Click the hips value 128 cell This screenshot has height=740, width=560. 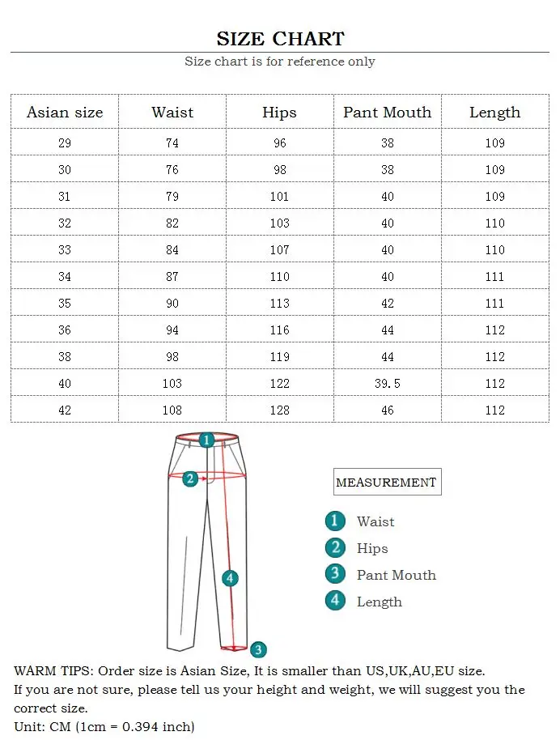(280, 410)
